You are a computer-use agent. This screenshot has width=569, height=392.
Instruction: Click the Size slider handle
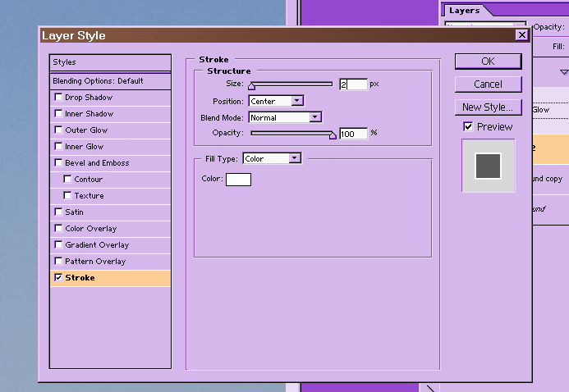252,85
